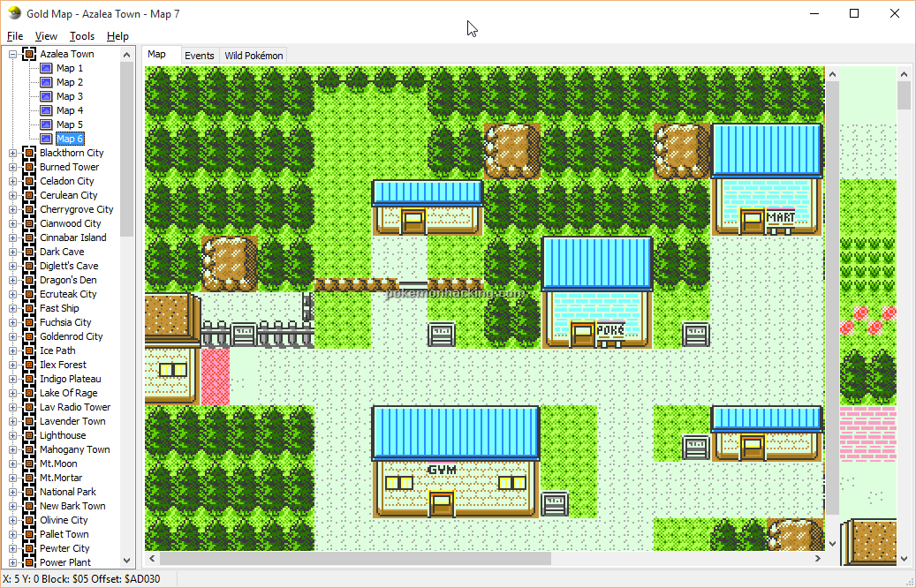Click the Lake Of Rage group icon

[29, 393]
